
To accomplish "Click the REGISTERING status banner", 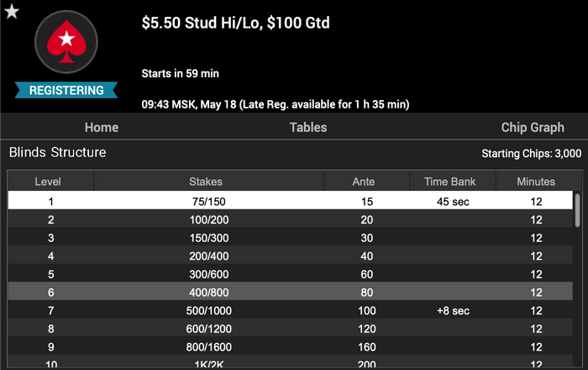I will pyautogui.click(x=66, y=91).
